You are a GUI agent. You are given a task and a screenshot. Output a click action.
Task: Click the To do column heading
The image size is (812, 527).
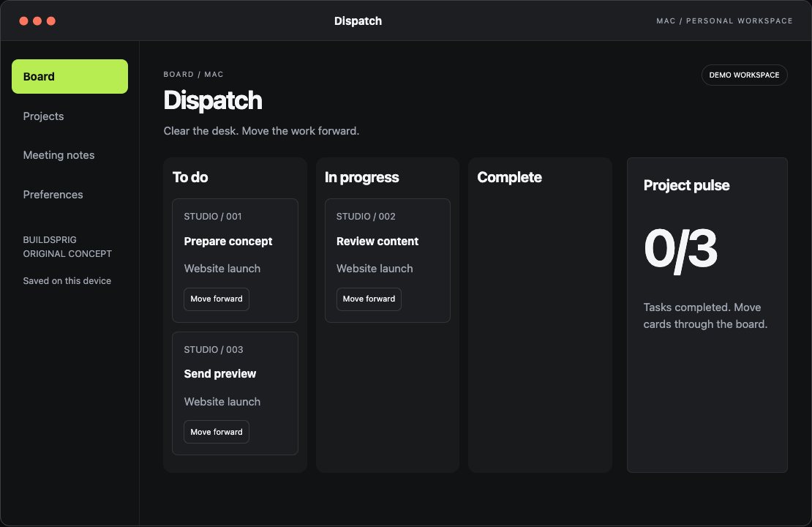tap(190, 177)
